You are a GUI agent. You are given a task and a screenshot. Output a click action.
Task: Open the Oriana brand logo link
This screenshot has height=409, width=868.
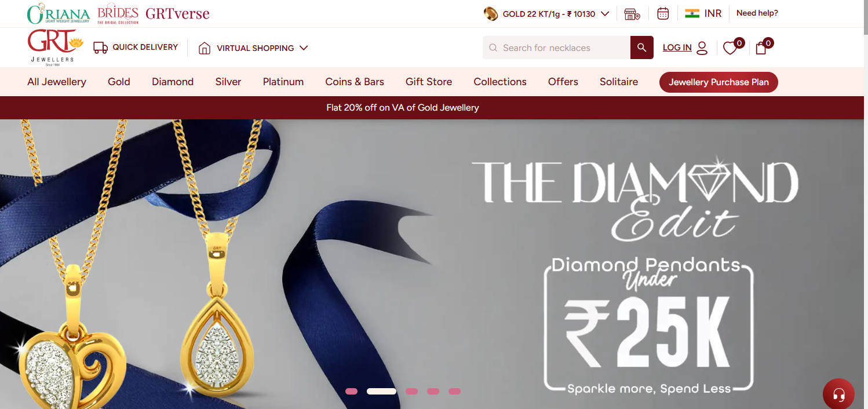pyautogui.click(x=59, y=14)
